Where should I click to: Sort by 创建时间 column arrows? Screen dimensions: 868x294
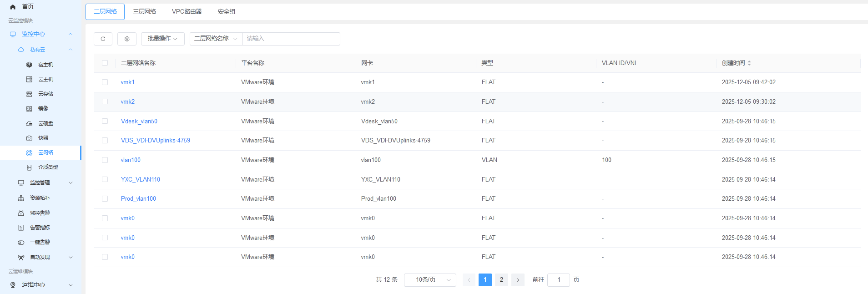point(749,63)
